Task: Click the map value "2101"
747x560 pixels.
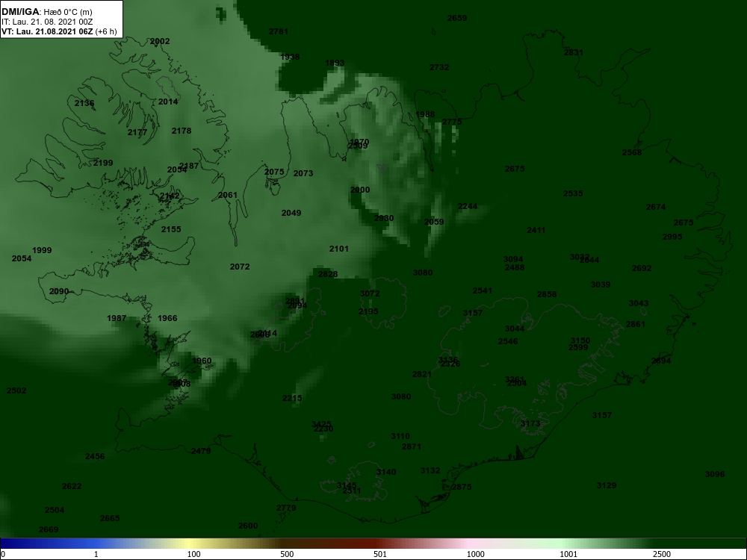Action: [x=338, y=249]
